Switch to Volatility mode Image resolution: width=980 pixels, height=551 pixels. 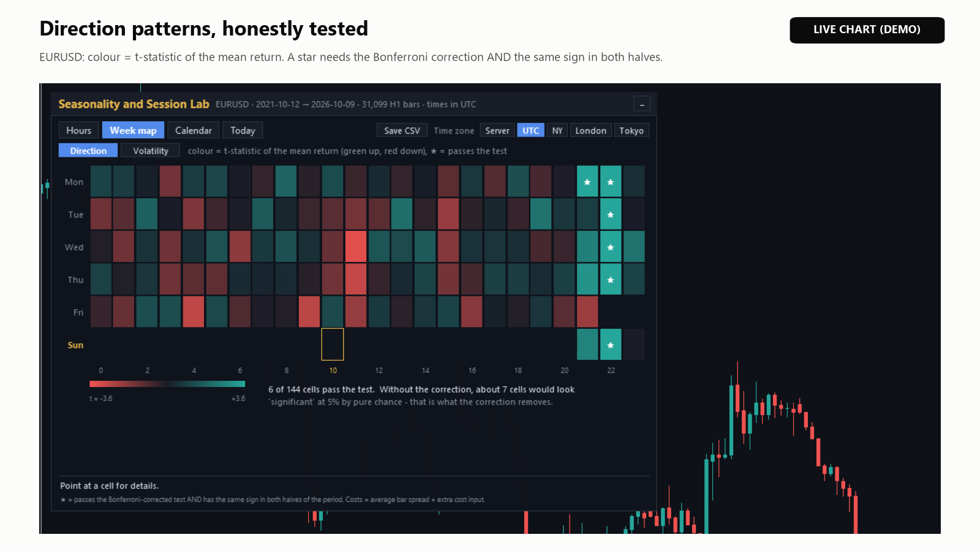click(x=151, y=151)
